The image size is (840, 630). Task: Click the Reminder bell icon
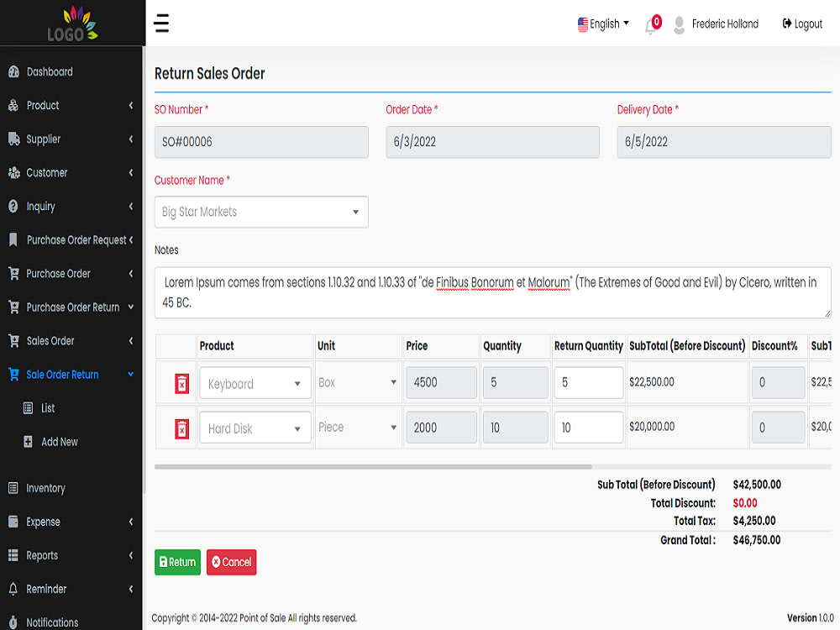point(13,590)
